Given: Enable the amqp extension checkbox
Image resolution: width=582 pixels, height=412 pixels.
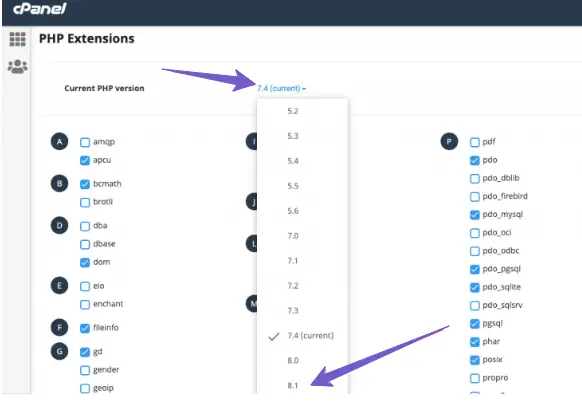Looking at the screenshot, I should [x=85, y=142].
